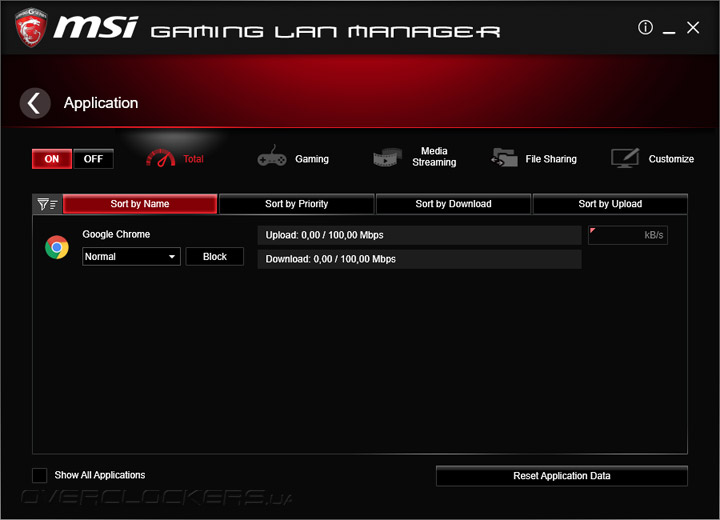
Task: Select the Gaming gamepad icon
Action: (272, 157)
